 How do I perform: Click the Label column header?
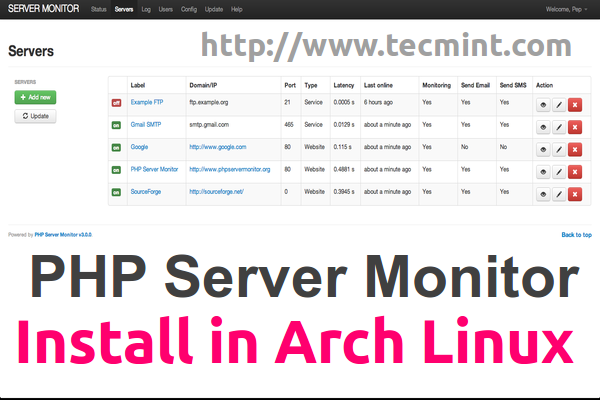138,85
